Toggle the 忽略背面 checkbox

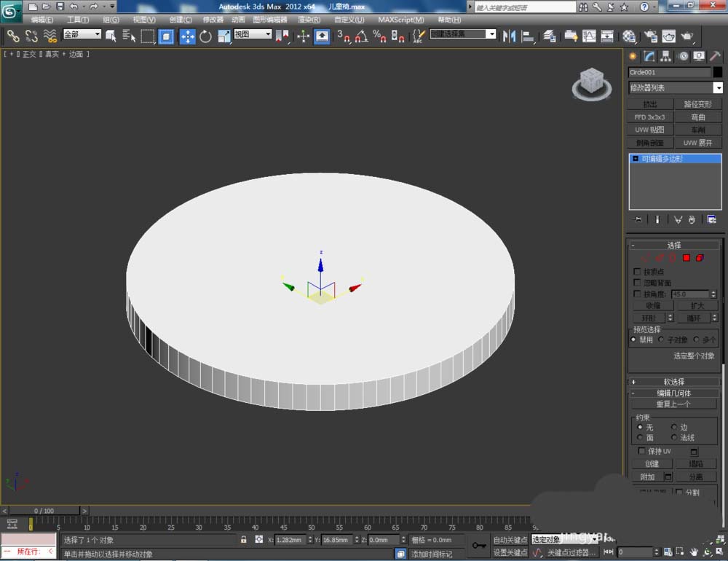tap(638, 283)
